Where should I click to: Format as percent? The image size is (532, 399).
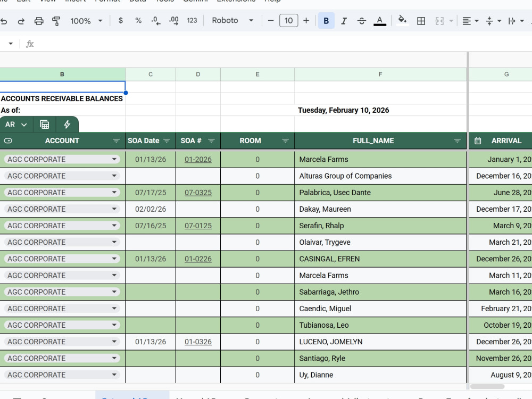click(138, 21)
